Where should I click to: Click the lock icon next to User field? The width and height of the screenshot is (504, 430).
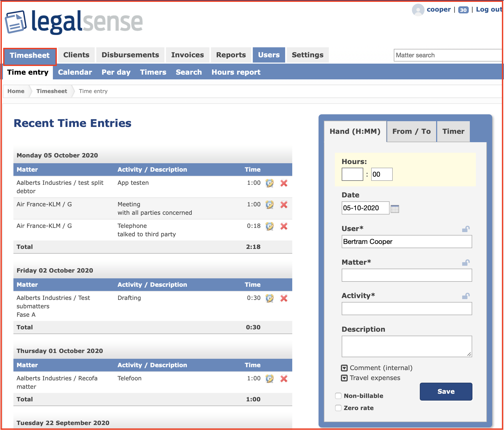pyautogui.click(x=466, y=229)
